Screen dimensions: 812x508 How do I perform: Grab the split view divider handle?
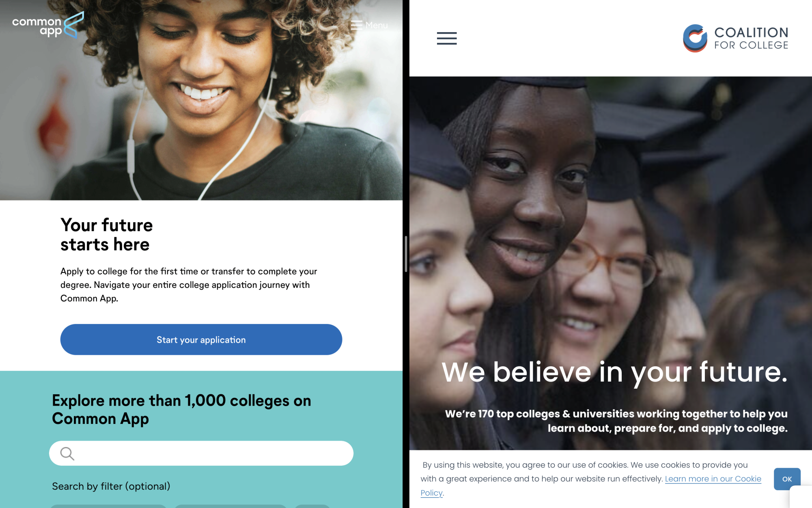[x=406, y=254]
